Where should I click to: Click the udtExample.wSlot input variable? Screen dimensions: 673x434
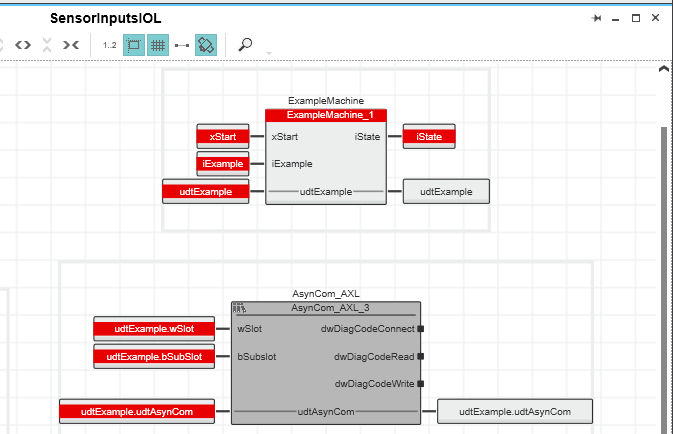click(154, 328)
